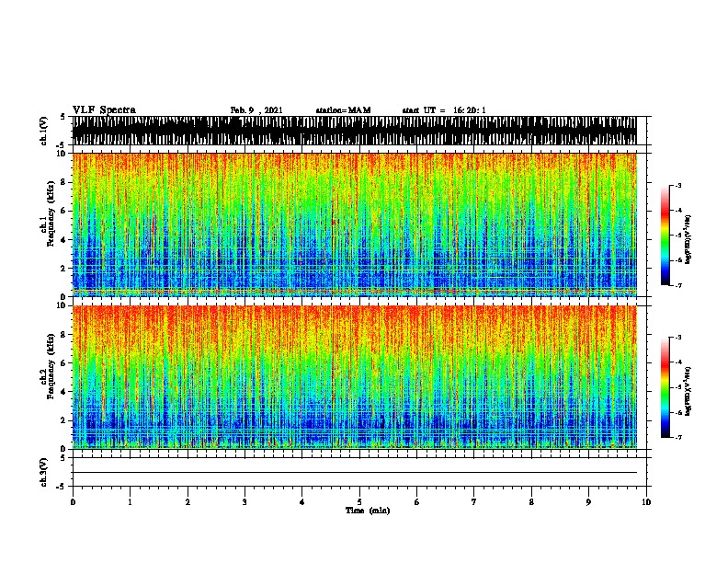This screenshot has width=728, height=563.
Task: Click the "ch.3(V)" axis label
Action: [x=43, y=472]
